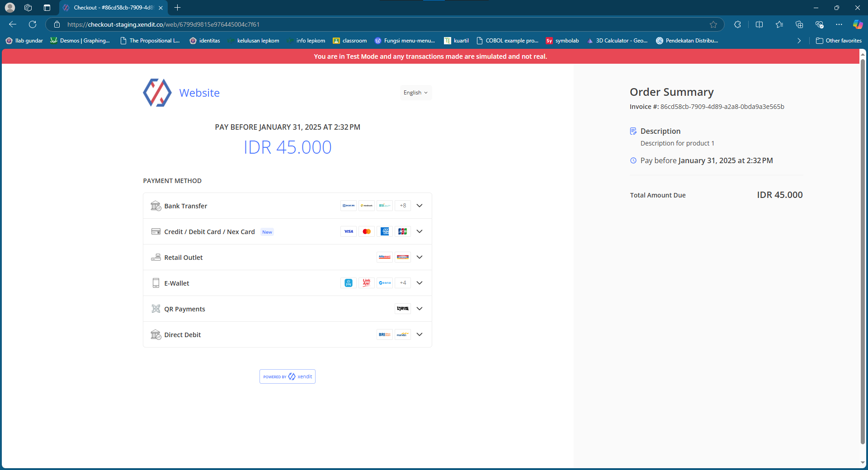The image size is (868, 470).
Task: Click the E-Wallet phone icon
Action: tap(156, 283)
